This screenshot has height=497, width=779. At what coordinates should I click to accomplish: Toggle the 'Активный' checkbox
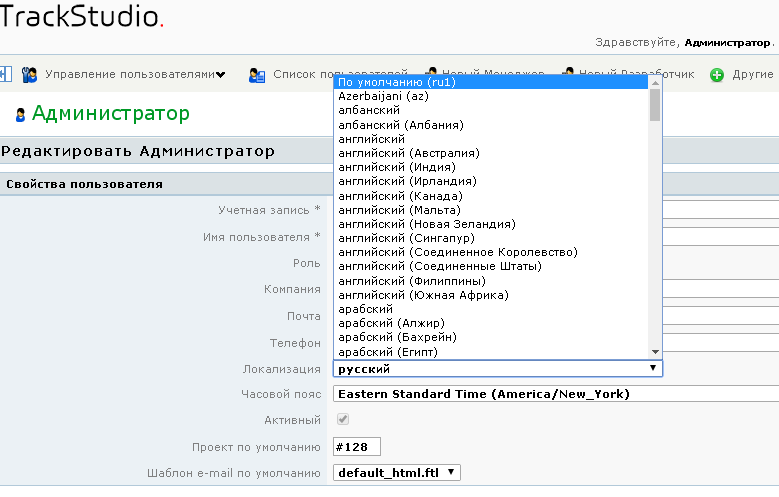[344, 420]
